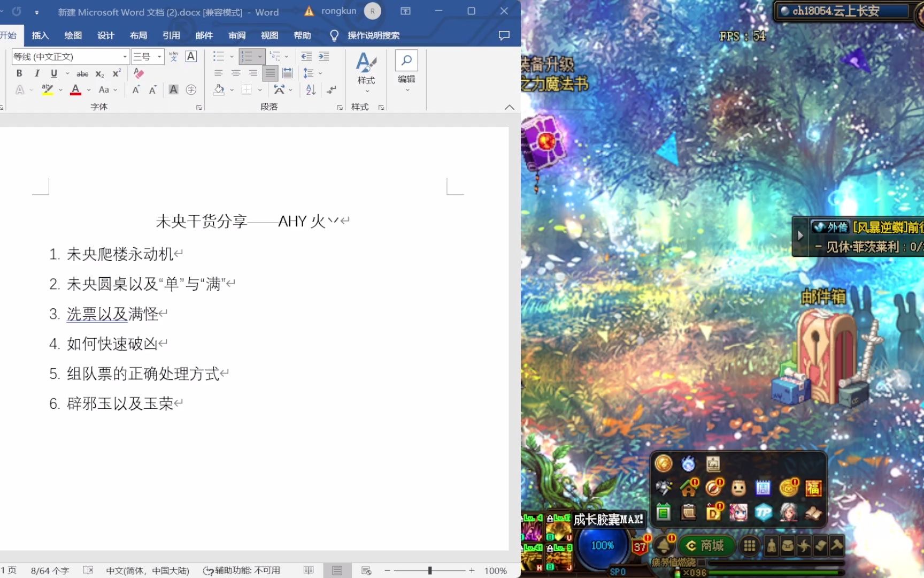924x578 pixels.
Task: Toggle bullet list formatting
Action: [219, 56]
